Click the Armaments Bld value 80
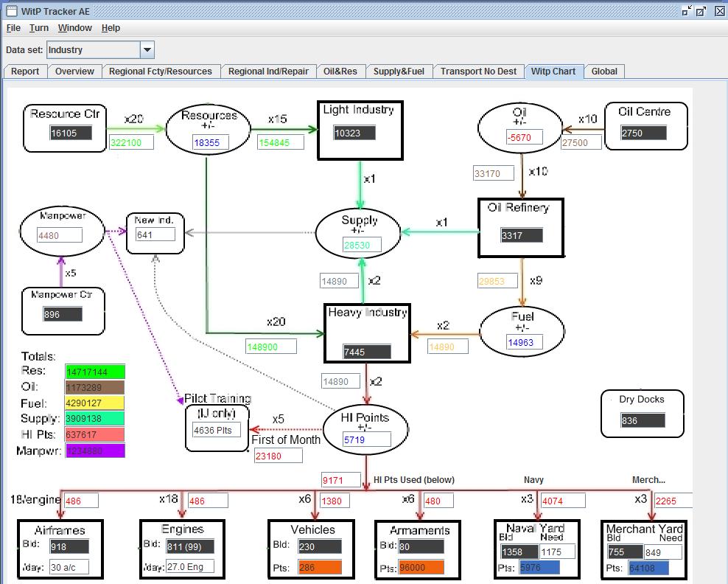Image resolution: width=728 pixels, height=584 pixels. (x=421, y=546)
